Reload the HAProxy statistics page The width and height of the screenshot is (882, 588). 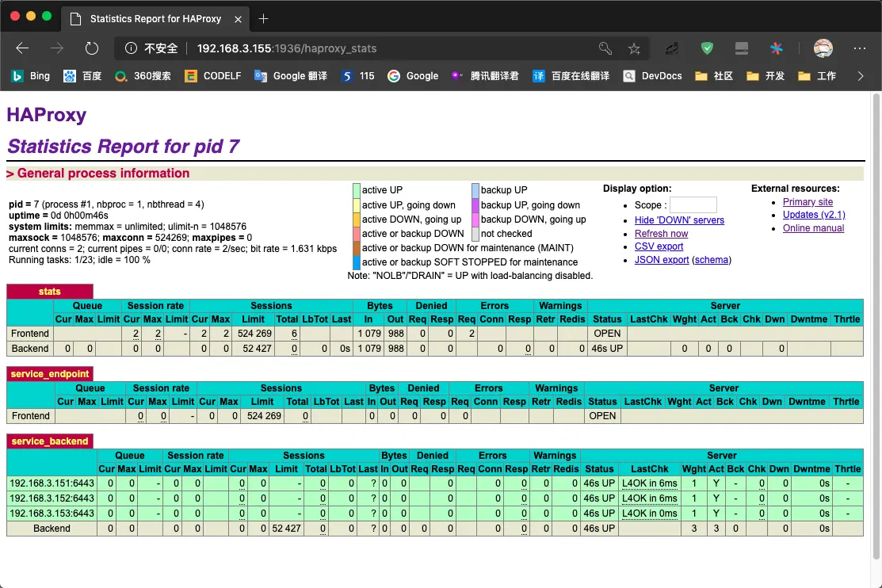(x=92, y=48)
